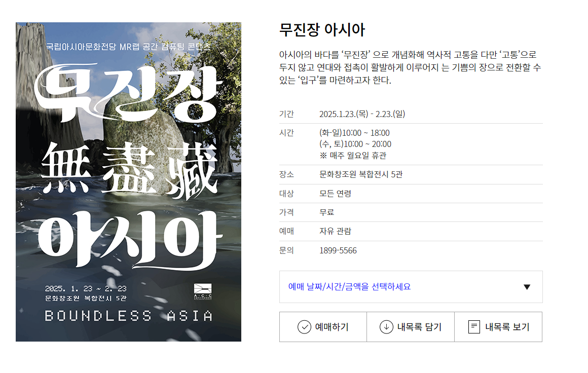Open the 예매 날짜/시간/금액 selection dropdown
Viewport: 588px width, 373px height.
[x=411, y=287]
